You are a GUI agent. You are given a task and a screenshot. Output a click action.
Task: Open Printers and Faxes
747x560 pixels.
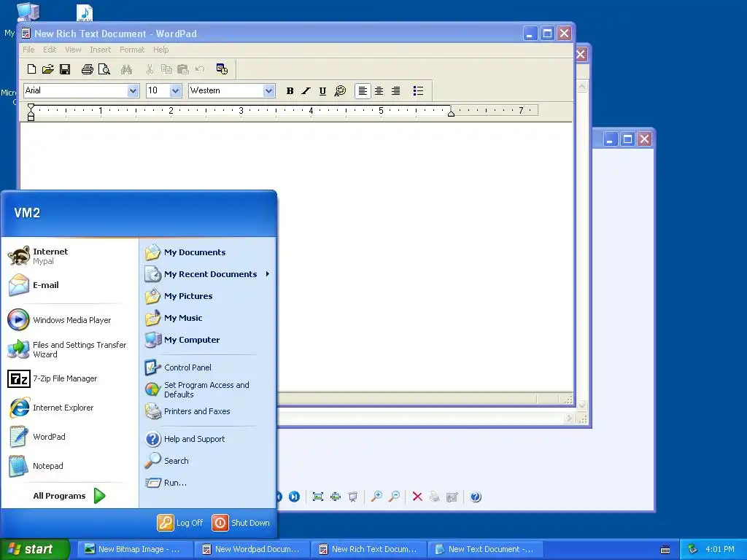pyautogui.click(x=208, y=411)
